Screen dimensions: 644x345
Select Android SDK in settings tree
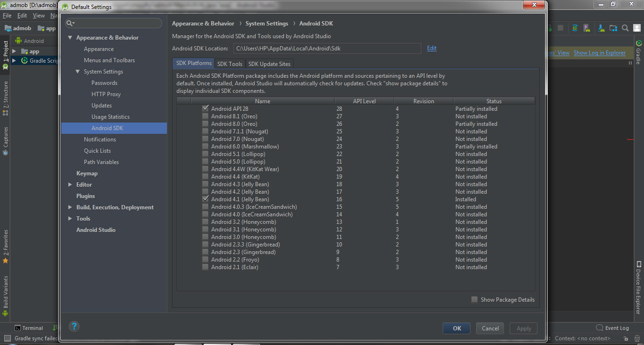pos(114,128)
